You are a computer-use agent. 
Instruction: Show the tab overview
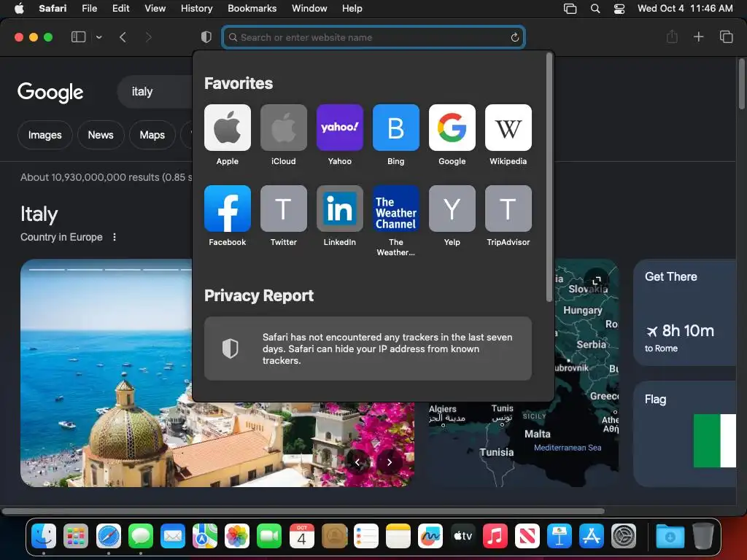[726, 36]
